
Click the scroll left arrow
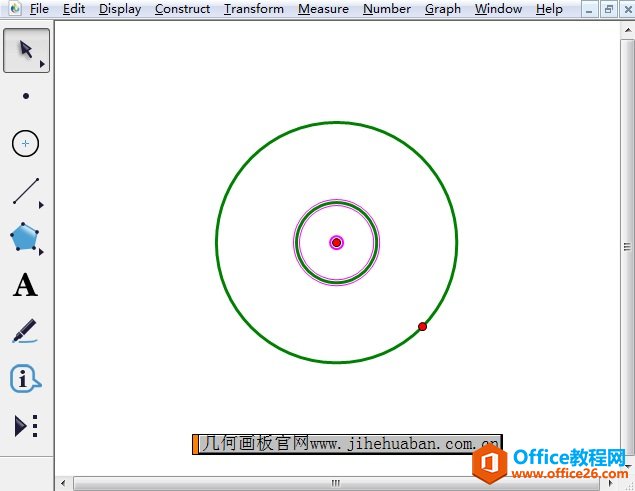click(x=63, y=483)
